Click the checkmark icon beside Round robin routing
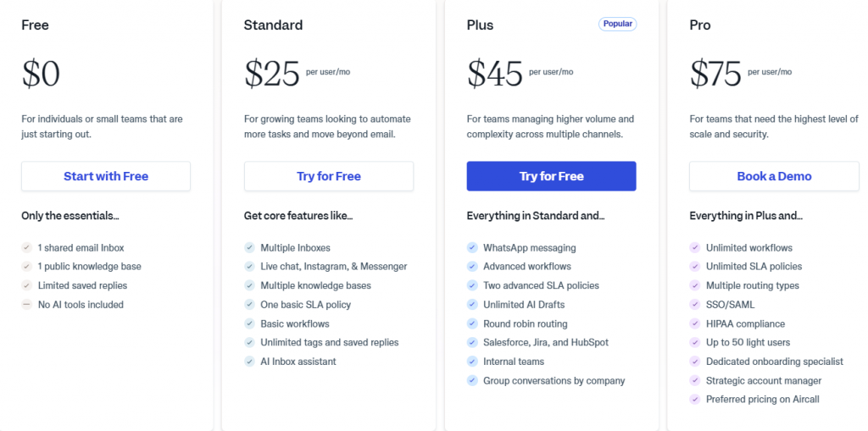868x431 pixels. point(472,323)
